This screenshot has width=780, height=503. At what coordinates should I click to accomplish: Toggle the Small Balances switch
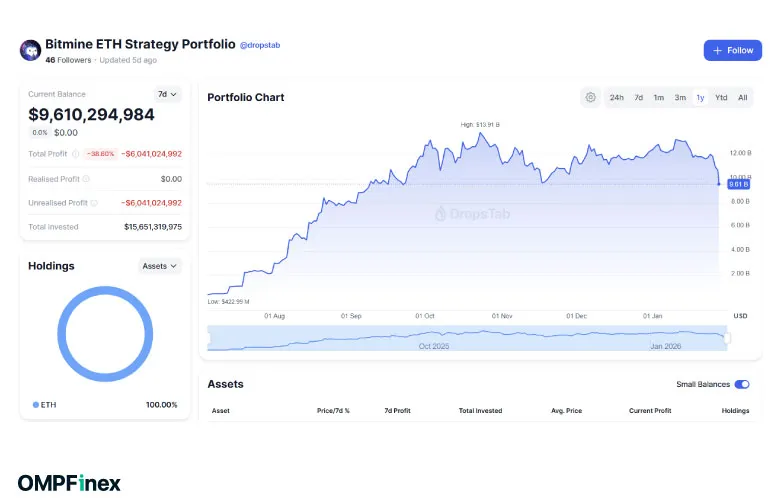(x=742, y=384)
